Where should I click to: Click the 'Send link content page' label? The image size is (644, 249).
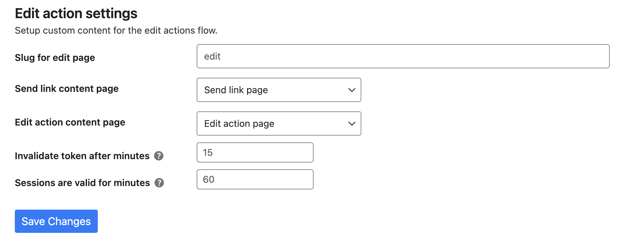tap(67, 88)
